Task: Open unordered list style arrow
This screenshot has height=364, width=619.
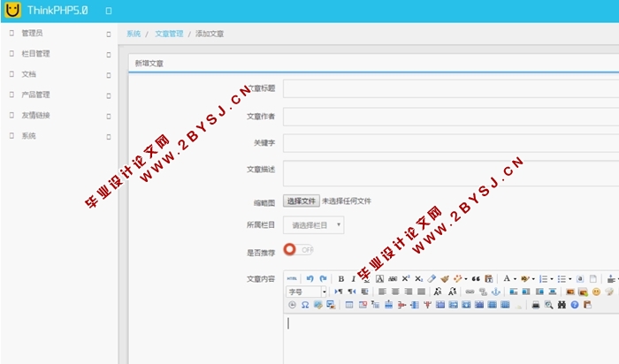Action: click(569, 279)
